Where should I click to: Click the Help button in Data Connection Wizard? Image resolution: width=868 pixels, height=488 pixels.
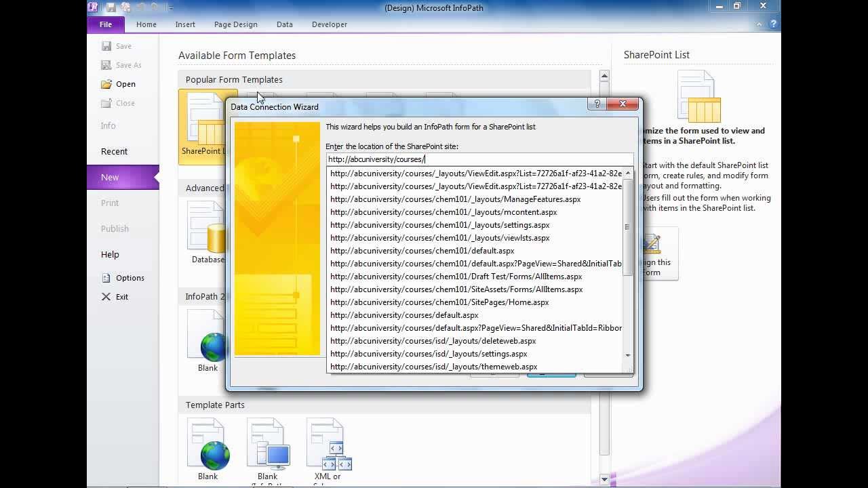[597, 104]
